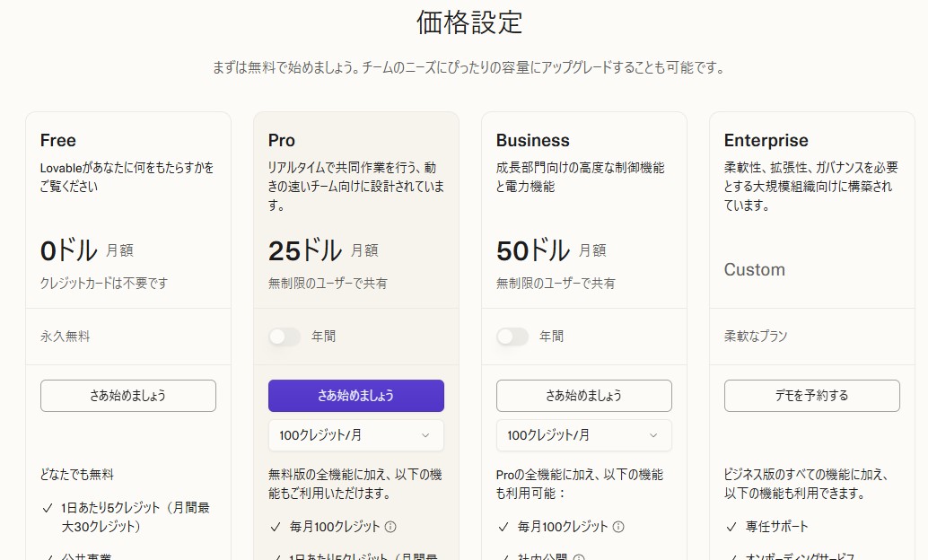Click the 価格設定 page heading
The width and height of the screenshot is (928, 560).
(x=469, y=22)
